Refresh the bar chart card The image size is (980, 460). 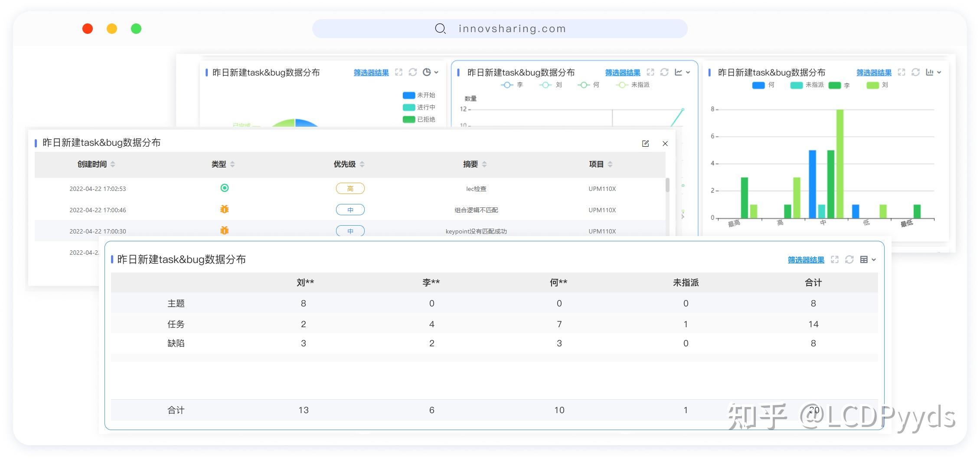[x=916, y=72]
